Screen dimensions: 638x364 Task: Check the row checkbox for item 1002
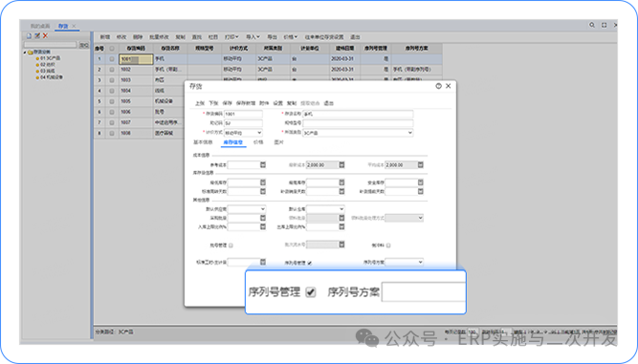click(112, 70)
